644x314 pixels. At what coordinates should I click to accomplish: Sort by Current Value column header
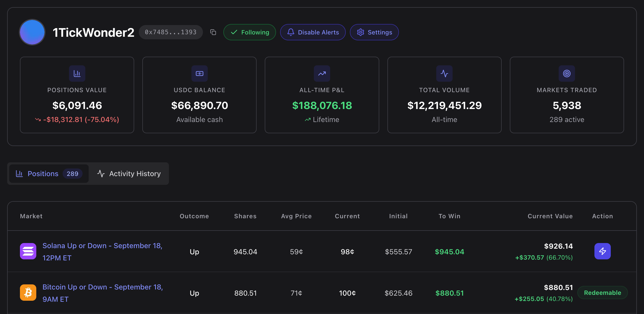[x=550, y=216]
